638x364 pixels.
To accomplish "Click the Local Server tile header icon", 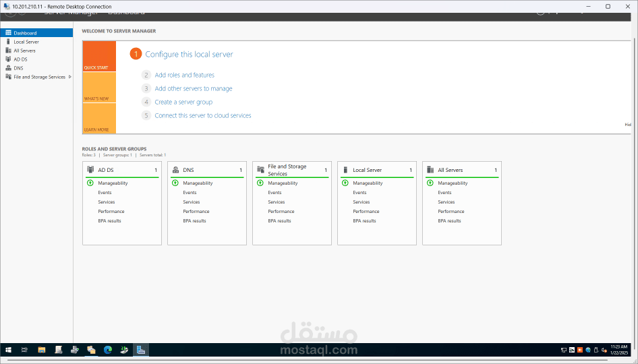I will [345, 170].
